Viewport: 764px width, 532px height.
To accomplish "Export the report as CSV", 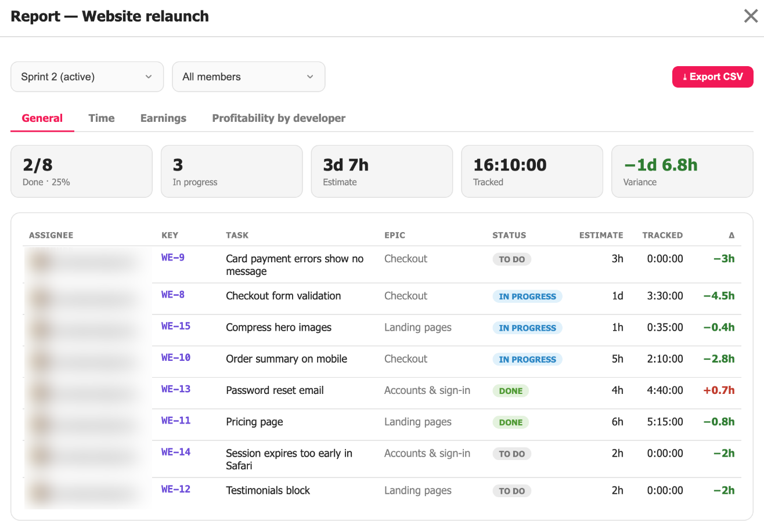I will pos(712,77).
